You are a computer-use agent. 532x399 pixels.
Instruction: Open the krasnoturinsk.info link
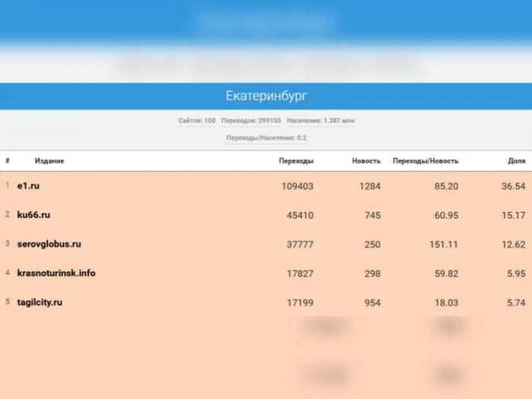pyautogui.click(x=56, y=273)
